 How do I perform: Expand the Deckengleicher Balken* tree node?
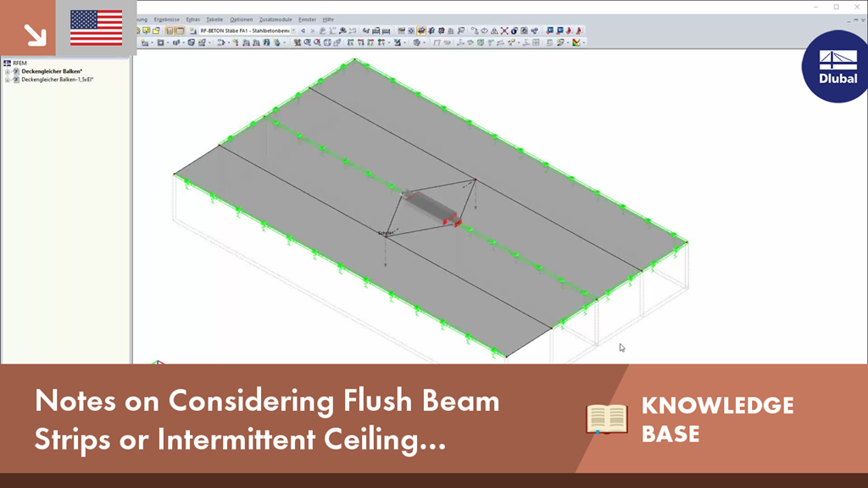pos(7,71)
